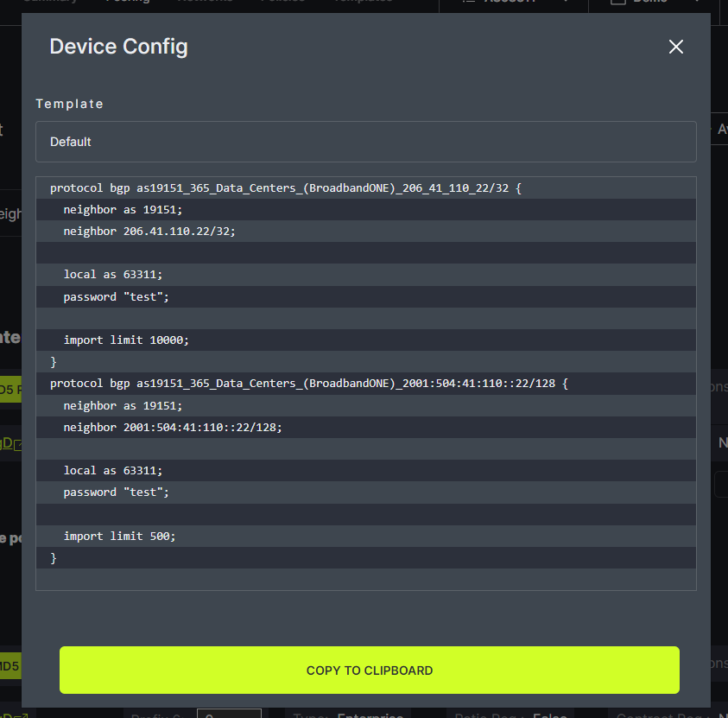Viewport: 728px width, 718px height.
Task: Click the import limit 500 line
Action: 119,536
